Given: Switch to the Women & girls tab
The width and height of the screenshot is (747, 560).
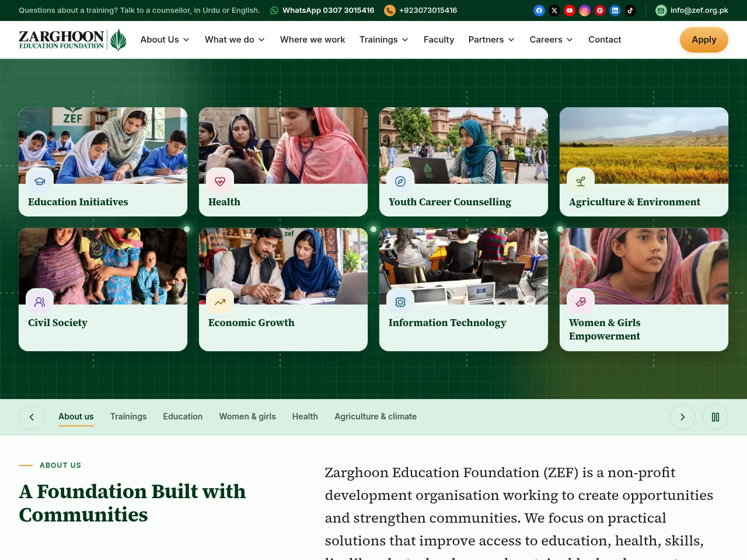Looking at the screenshot, I should (x=247, y=416).
